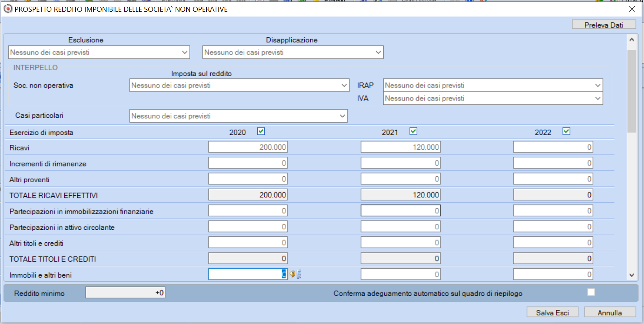The image size is (644, 324).
Task: Select Incrementi di rimanenze 2020 field
Action: (x=248, y=163)
